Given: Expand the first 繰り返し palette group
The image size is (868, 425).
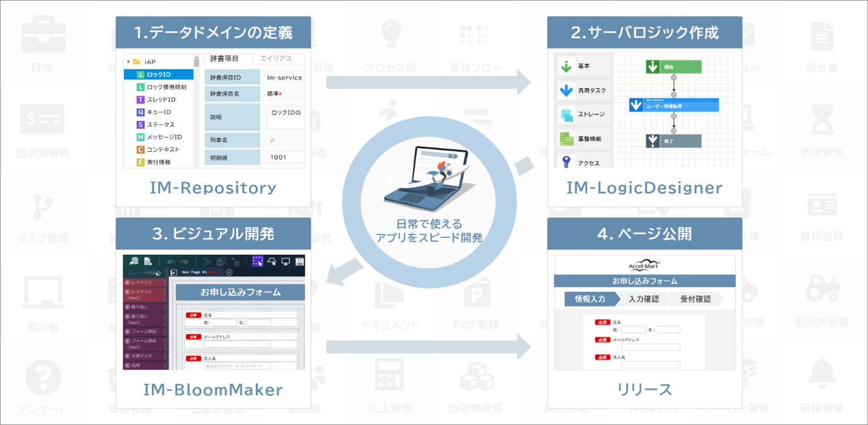Looking at the screenshot, I should (144, 307).
